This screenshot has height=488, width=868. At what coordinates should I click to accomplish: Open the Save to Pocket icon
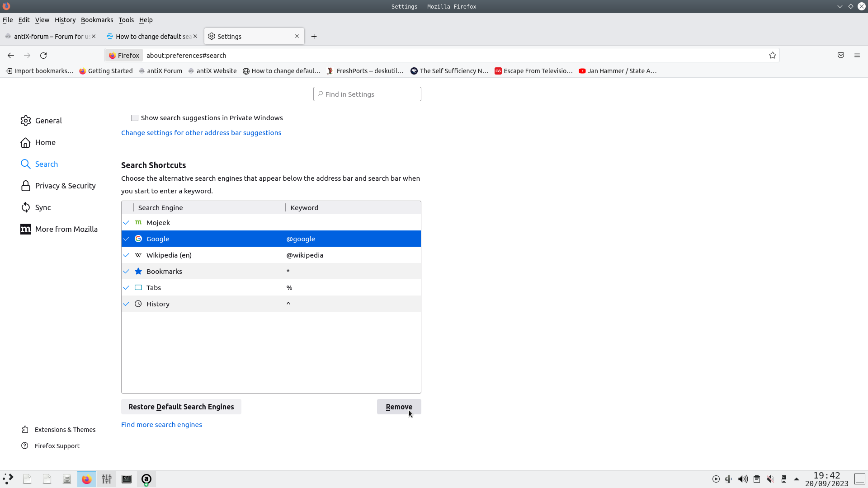tap(841, 55)
